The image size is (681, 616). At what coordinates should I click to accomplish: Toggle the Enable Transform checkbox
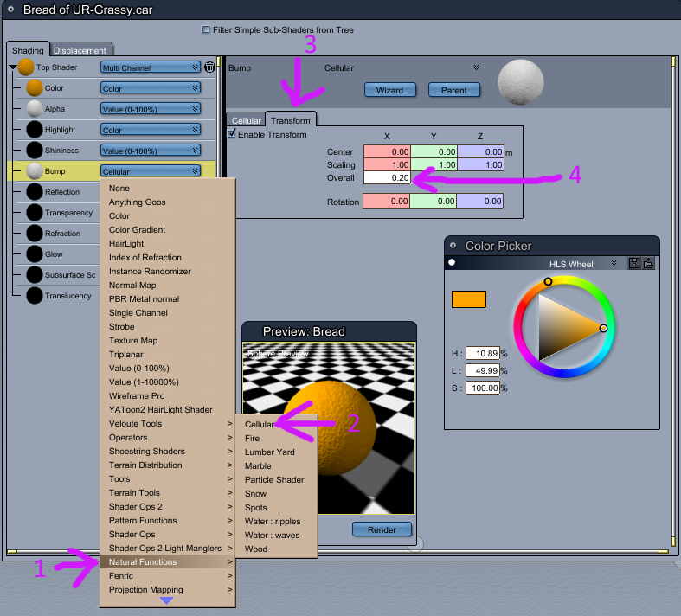232,134
